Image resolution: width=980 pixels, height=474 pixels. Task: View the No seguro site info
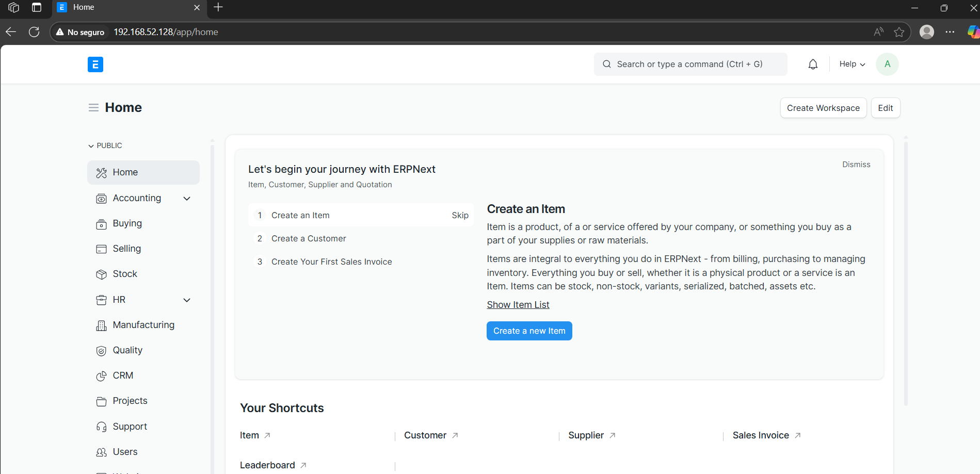81,32
